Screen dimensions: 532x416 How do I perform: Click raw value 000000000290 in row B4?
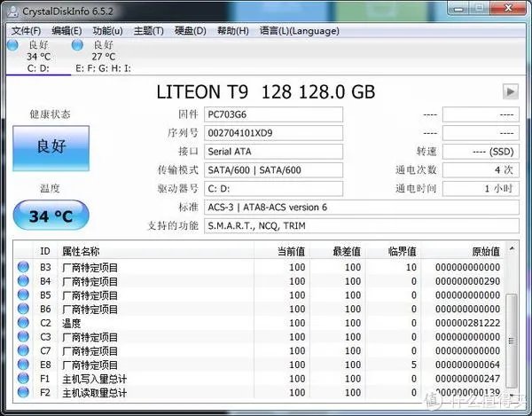[x=468, y=281]
